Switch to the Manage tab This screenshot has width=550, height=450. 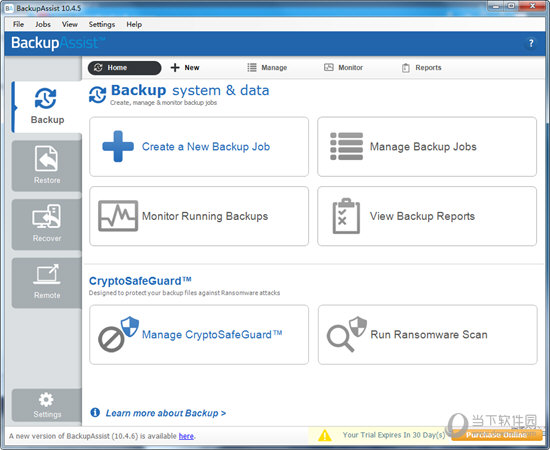[x=267, y=67]
